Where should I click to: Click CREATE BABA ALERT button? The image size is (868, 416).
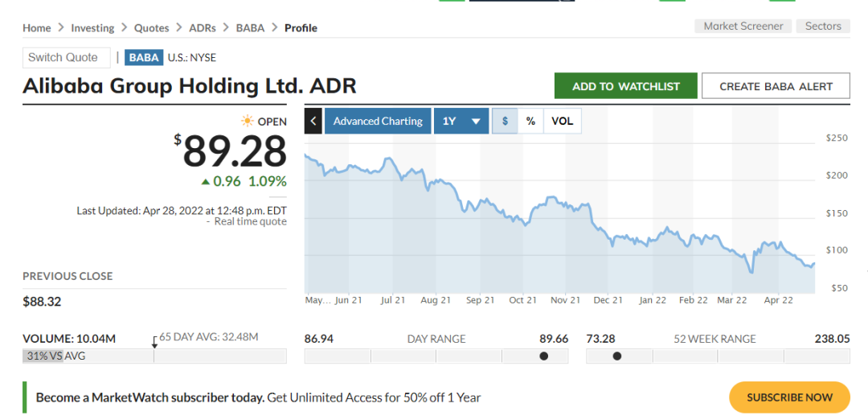tap(776, 86)
